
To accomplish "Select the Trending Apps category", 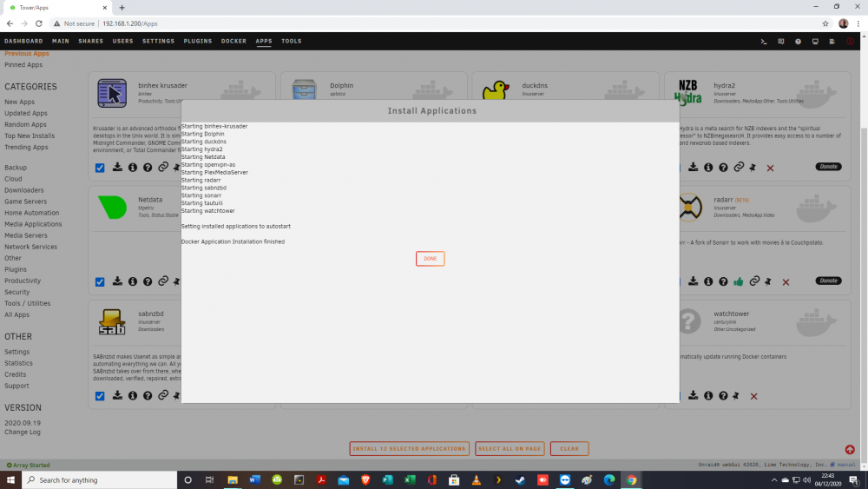I will click(x=27, y=148).
